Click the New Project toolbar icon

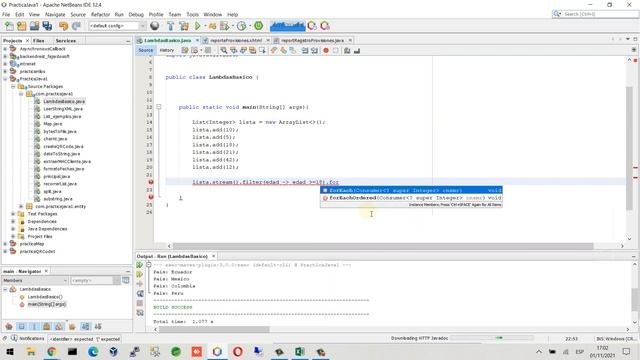(22, 26)
